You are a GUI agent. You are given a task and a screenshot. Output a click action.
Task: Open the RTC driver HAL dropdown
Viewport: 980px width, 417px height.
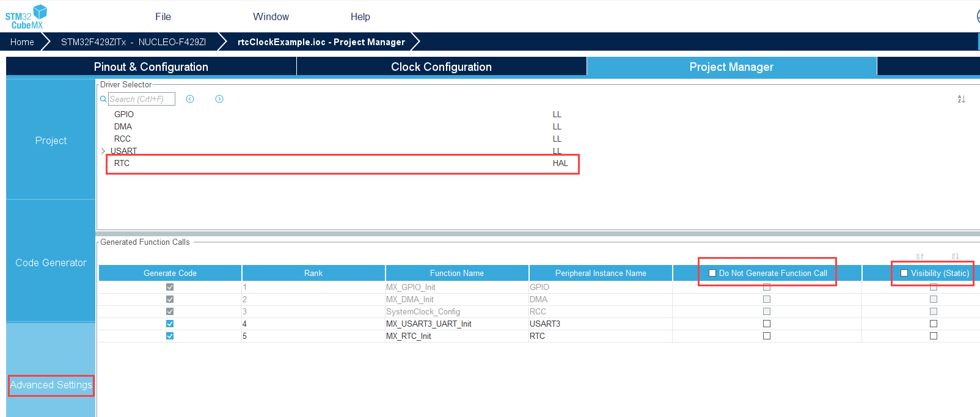pos(560,163)
